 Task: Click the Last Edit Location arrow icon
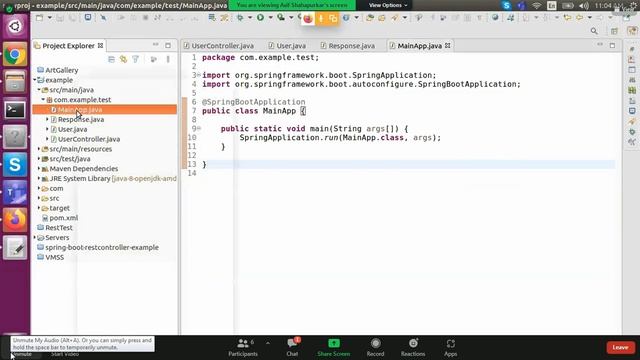pos(567,18)
